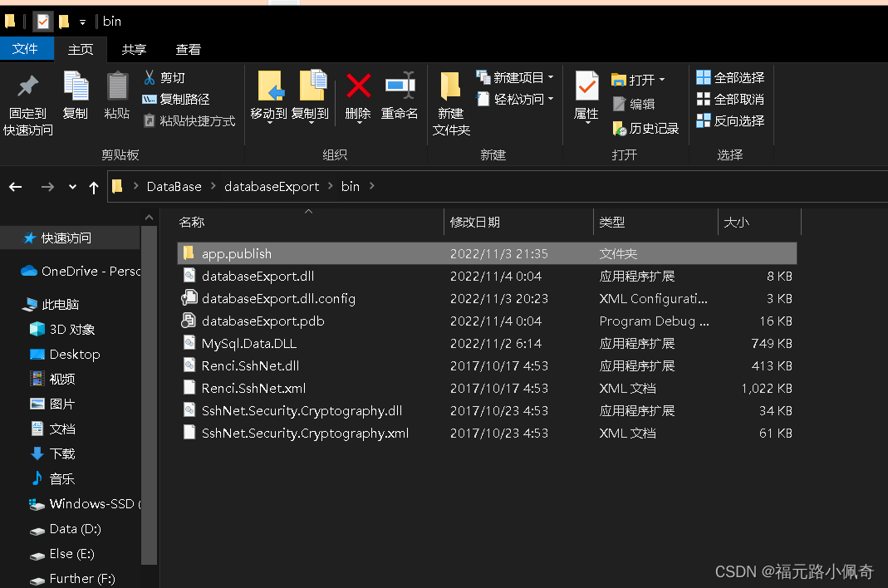Open the File (文件) menu tab
Screen dimensions: 888x588
tap(26, 49)
